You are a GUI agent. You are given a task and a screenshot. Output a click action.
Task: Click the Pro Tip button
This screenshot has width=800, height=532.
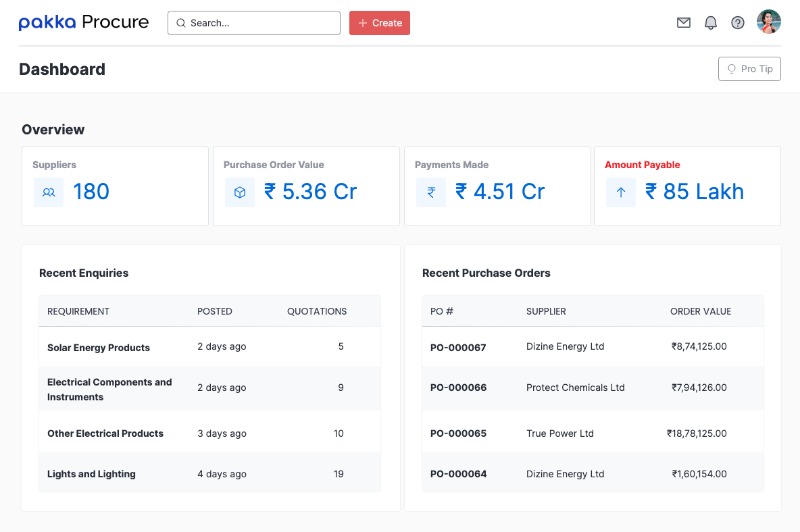click(x=749, y=69)
